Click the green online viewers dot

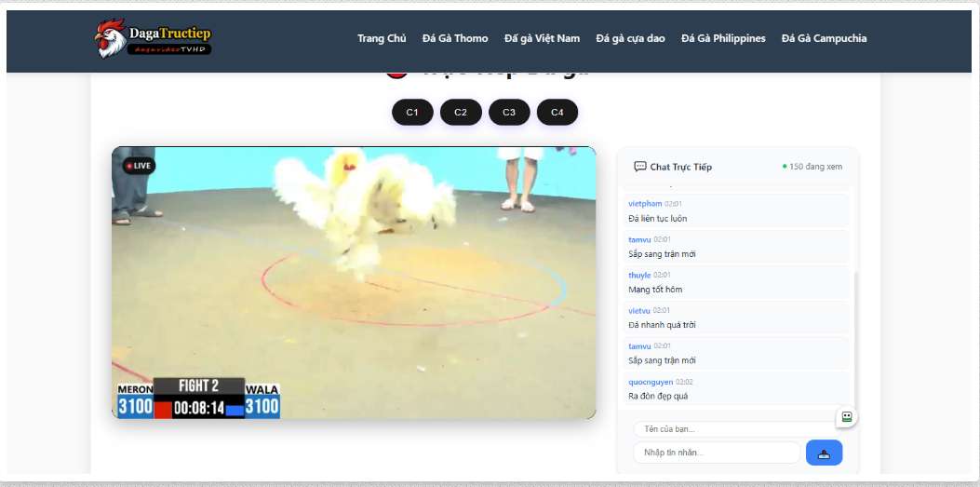pos(785,167)
